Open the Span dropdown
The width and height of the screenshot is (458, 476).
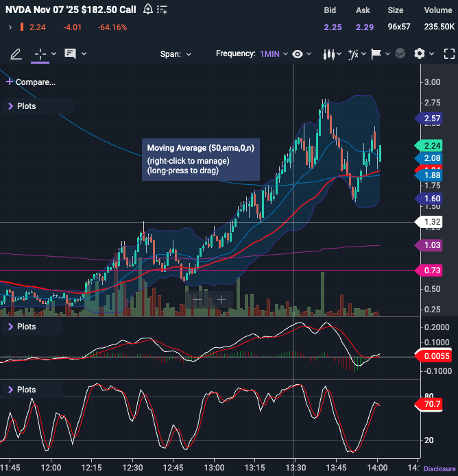tap(176, 53)
